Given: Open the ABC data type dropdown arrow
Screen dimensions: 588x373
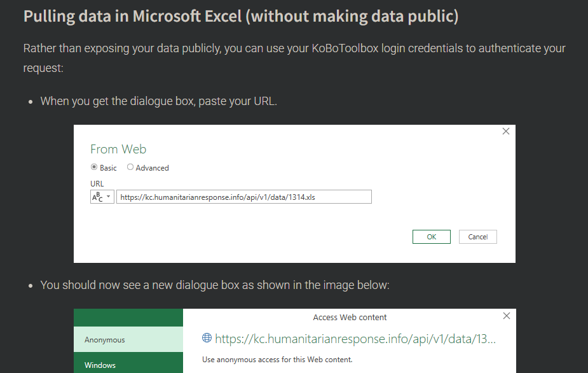Looking at the screenshot, I should click(109, 197).
